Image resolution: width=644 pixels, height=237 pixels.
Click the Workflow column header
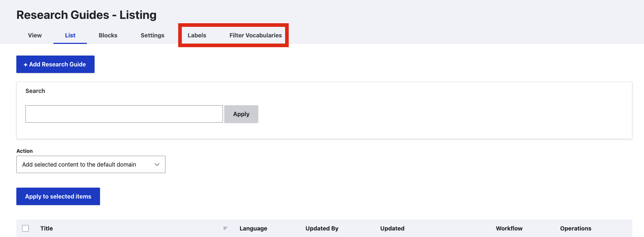click(x=509, y=228)
